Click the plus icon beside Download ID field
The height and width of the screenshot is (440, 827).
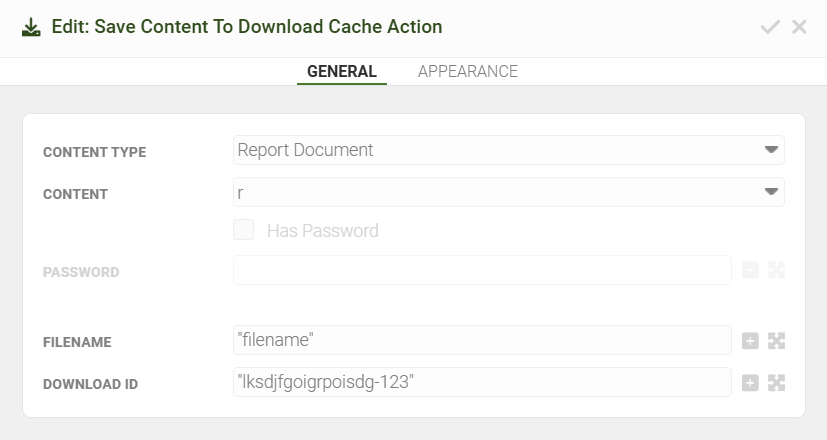point(750,383)
